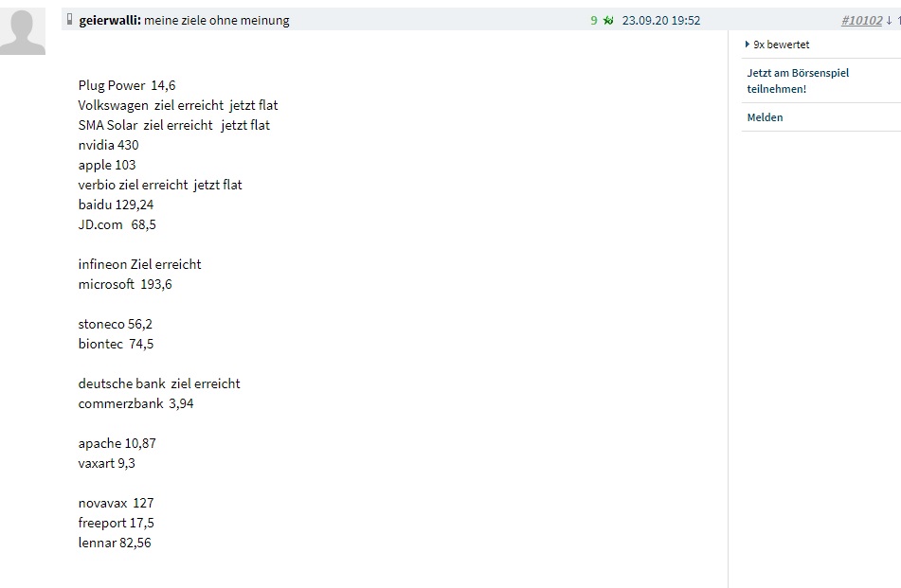Open post number #10102 permalink
The height and width of the screenshot is (588, 901).
coord(861,20)
